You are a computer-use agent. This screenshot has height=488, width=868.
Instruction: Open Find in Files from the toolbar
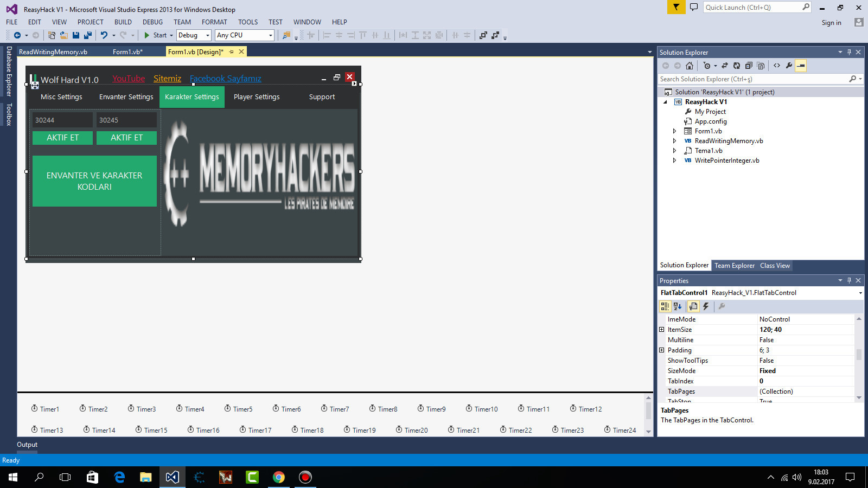click(x=286, y=35)
